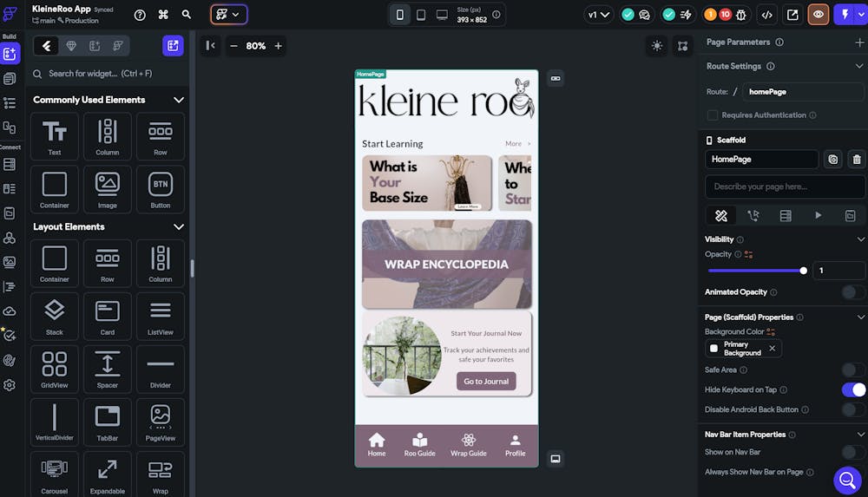Open the v1 version dropdown
This screenshot has height=497, width=868.
tap(599, 15)
